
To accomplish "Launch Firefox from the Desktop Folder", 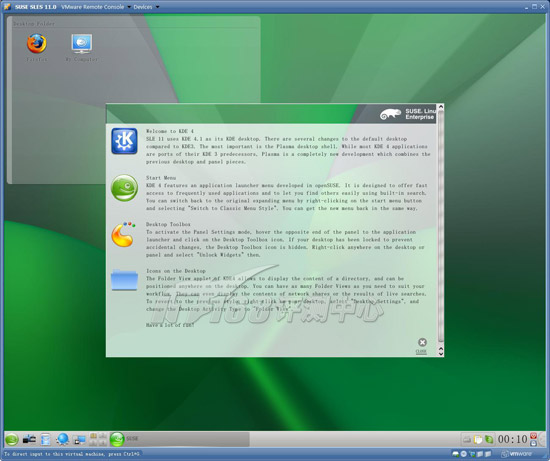I will 36,43.
